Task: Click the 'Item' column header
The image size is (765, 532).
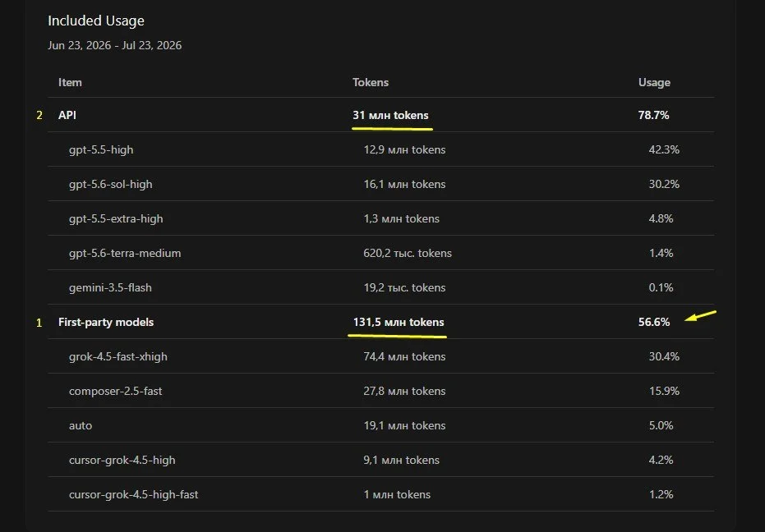Action: point(71,82)
